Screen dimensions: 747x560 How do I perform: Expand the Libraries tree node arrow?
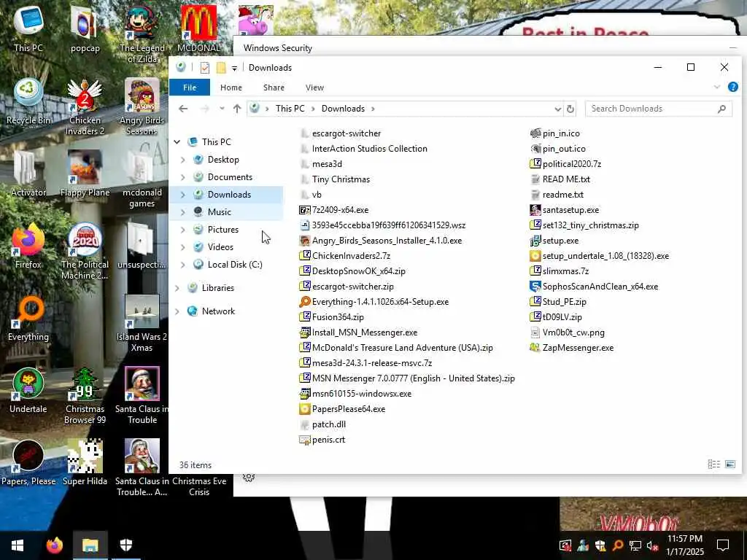coord(177,288)
